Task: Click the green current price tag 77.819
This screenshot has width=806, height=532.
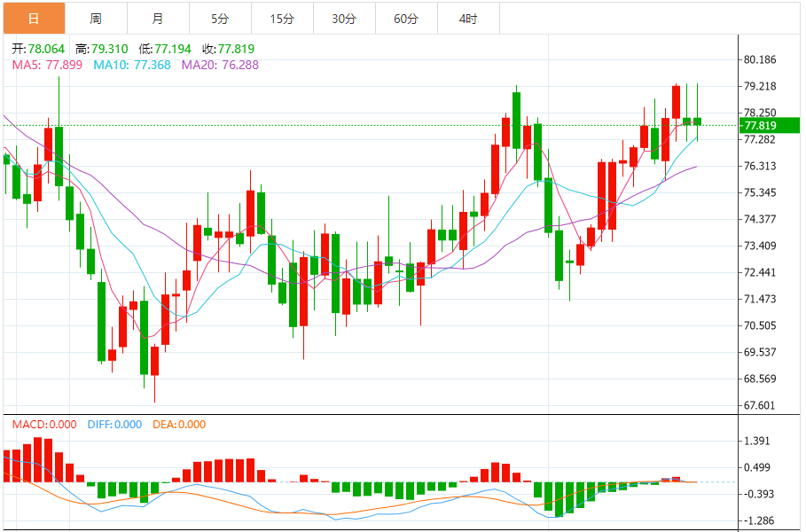Action: (x=770, y=125)
